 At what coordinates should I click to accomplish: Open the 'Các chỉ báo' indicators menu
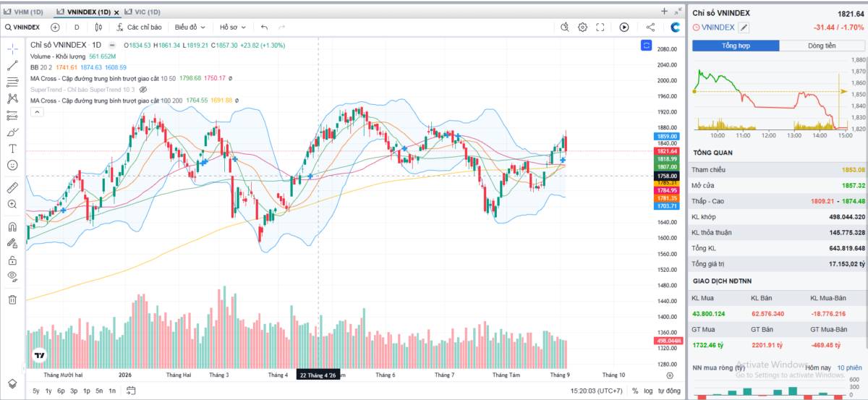pos(138,27)
